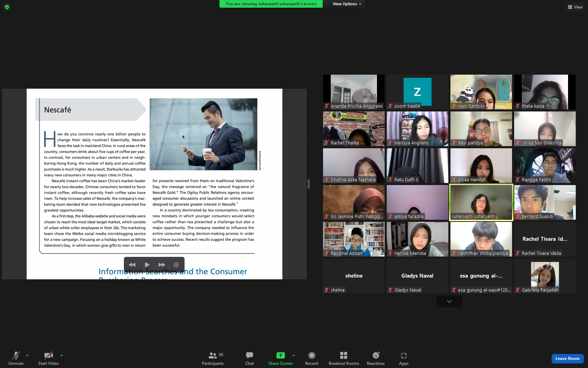
Task: Select Rachel Tivara Idelia's participant tile
Action: click(545, 239)
